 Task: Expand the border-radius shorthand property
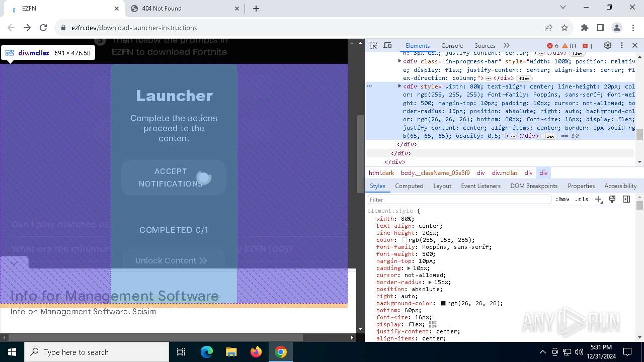click(430, 282)
